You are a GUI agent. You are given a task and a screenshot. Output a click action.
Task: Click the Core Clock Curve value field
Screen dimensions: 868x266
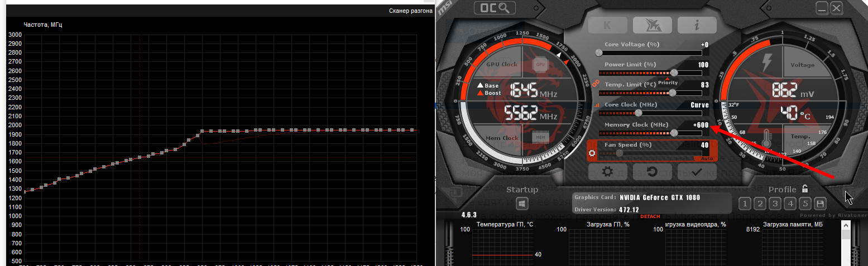click(x=699, y=105)
